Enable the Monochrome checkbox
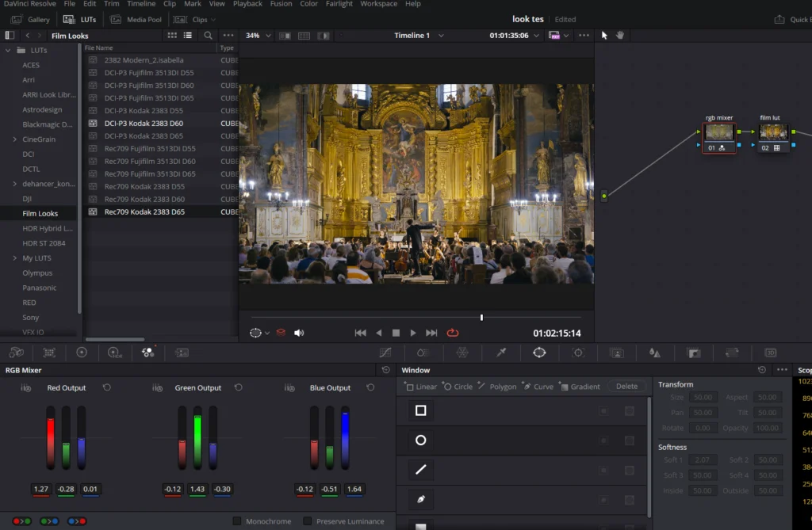 (x=236, y=521)
